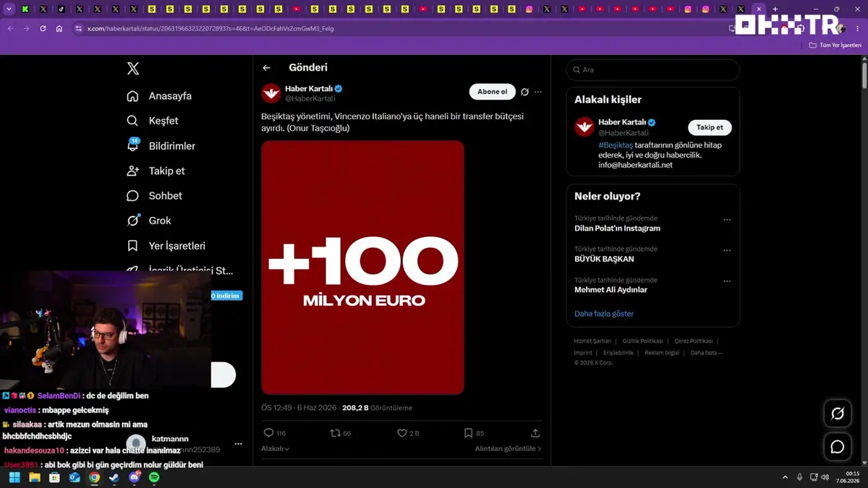868x488 pixels.
Task: Open more options for Mehmet Ali Aydınlar trend
Action: pos(727,282)
